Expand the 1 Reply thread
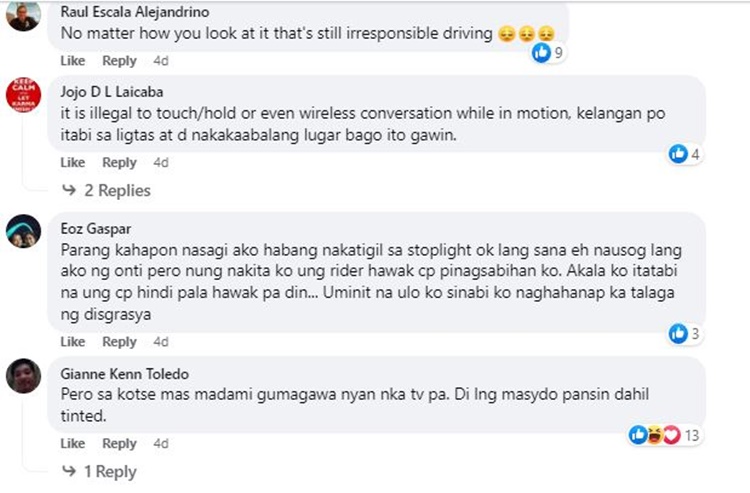This screenshot has height=493, width=750. click(x=99, y=471)
